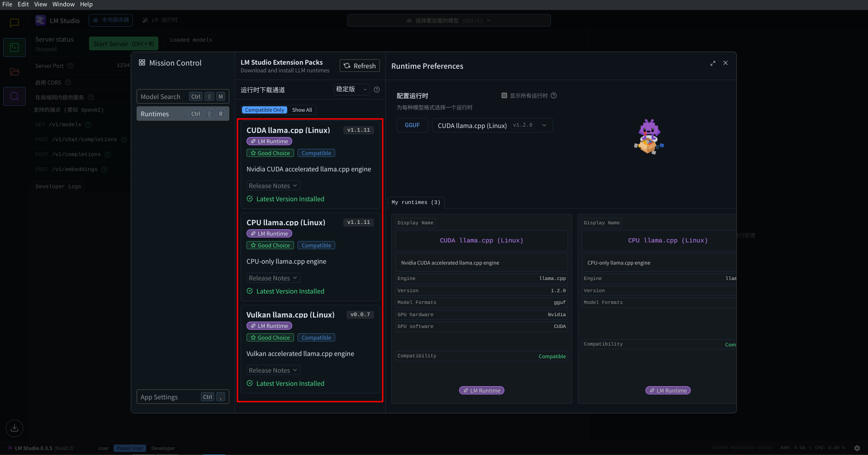
Task: Select the Loaded models tab
Action: click(191, 40)
